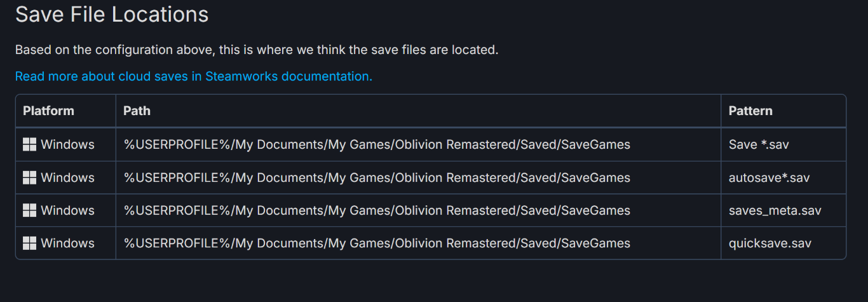Select the saves_meta.sav pattern cell
Viewport: 868px width, 302px height.
[775, 210]
